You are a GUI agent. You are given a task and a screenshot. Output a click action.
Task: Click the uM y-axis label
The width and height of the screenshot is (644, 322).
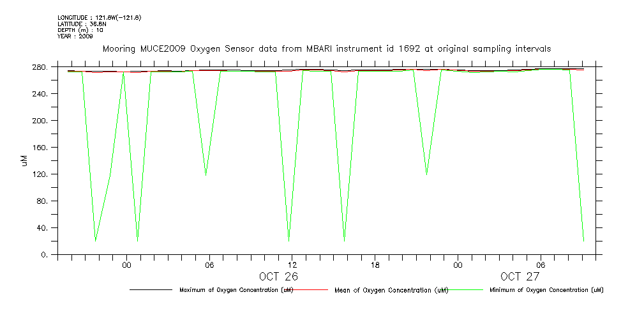(x=25, y=160)
